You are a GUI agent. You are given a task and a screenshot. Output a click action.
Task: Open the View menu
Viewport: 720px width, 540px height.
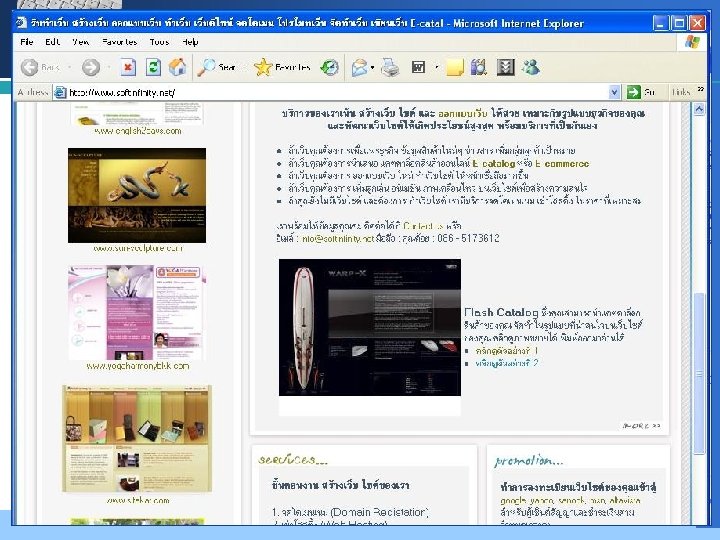80,42
